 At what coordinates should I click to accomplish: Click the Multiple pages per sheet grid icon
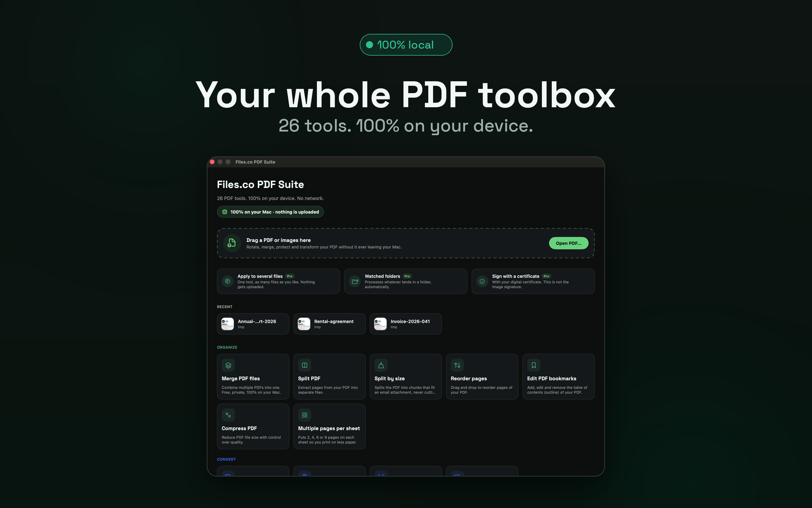[305, 415]
